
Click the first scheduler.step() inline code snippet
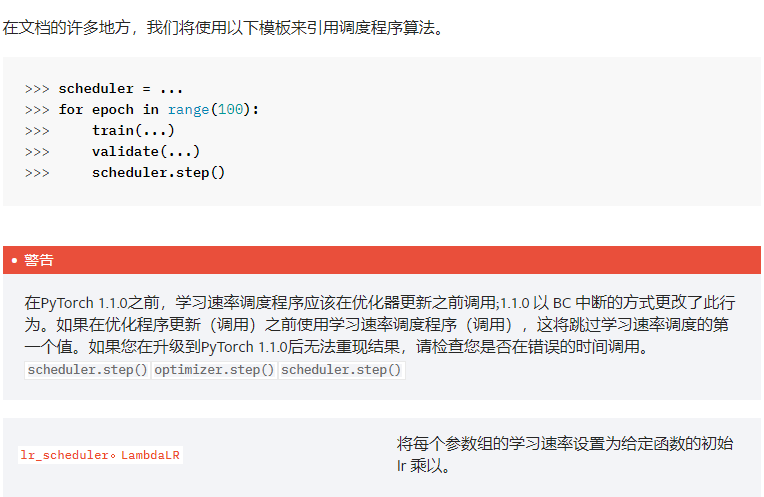tap(88, 370)
